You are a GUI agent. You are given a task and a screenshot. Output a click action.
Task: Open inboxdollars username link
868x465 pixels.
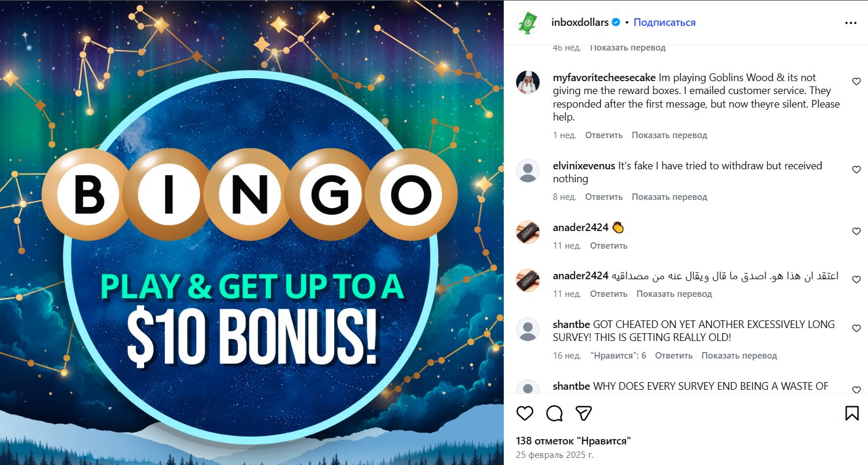coord(580,22)
